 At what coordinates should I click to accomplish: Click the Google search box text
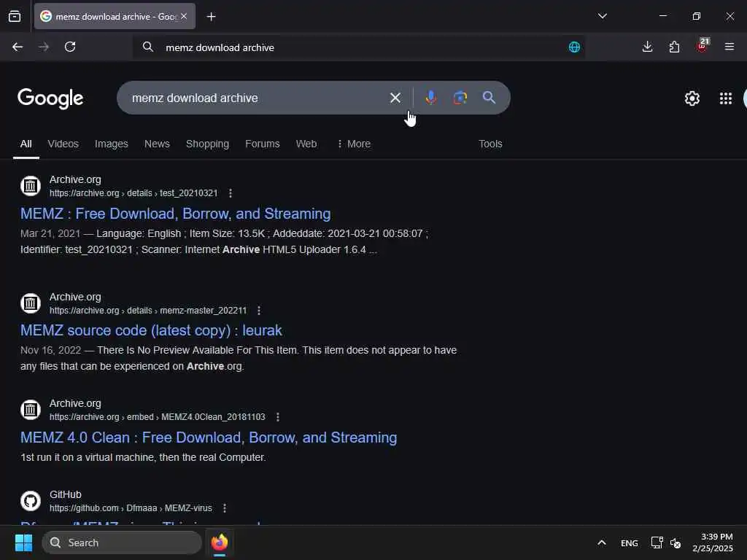[195, 98]
